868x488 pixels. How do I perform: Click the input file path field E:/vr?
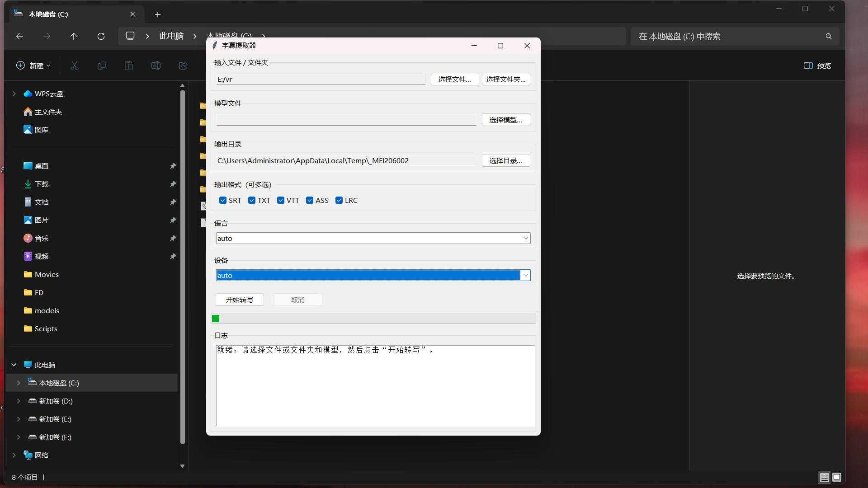click(321, 79)
